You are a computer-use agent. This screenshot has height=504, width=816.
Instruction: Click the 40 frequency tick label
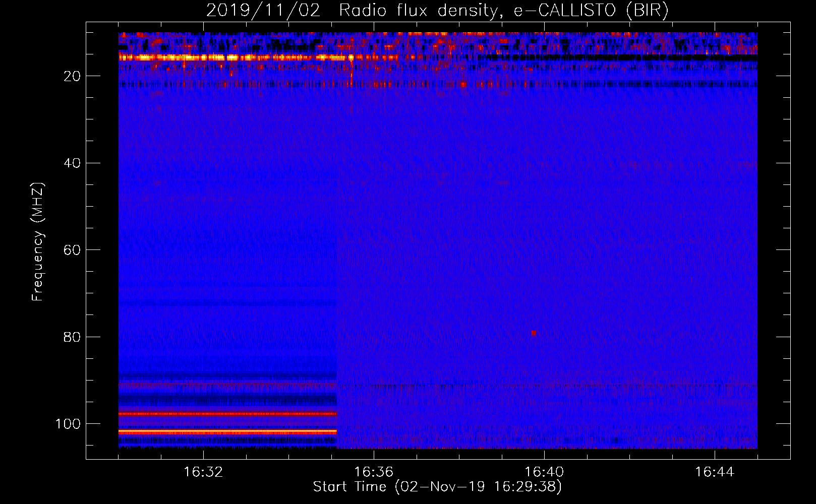pos(72,163)
